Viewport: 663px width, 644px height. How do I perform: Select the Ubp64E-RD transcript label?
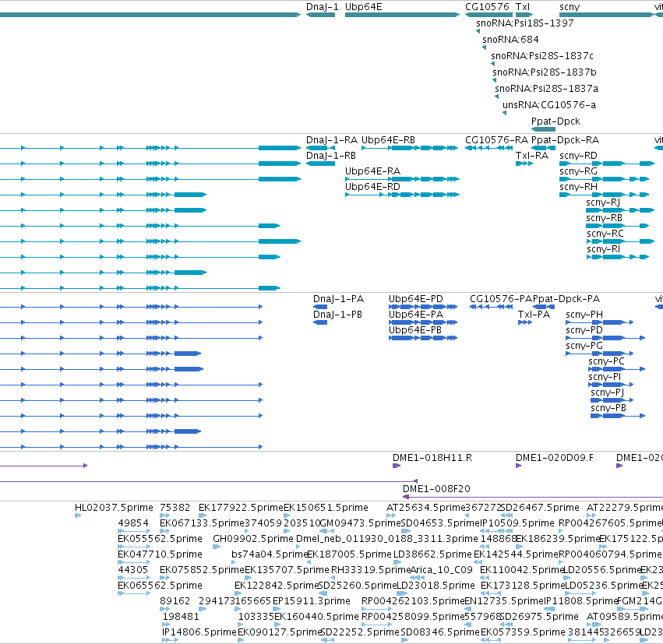point(372,187)
